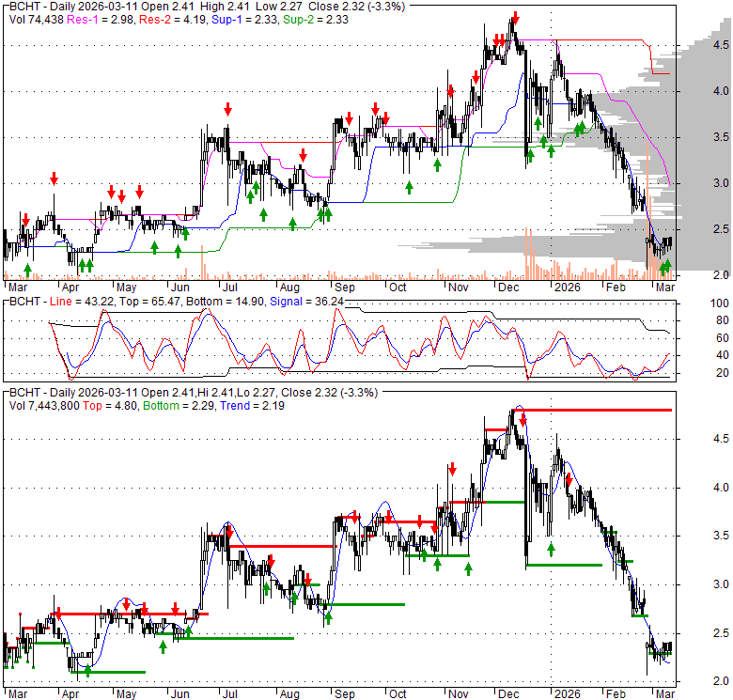Click the 3.0 price label on top chart axis
This screenshot has width=733, height=700.
[x=721, y=182]
